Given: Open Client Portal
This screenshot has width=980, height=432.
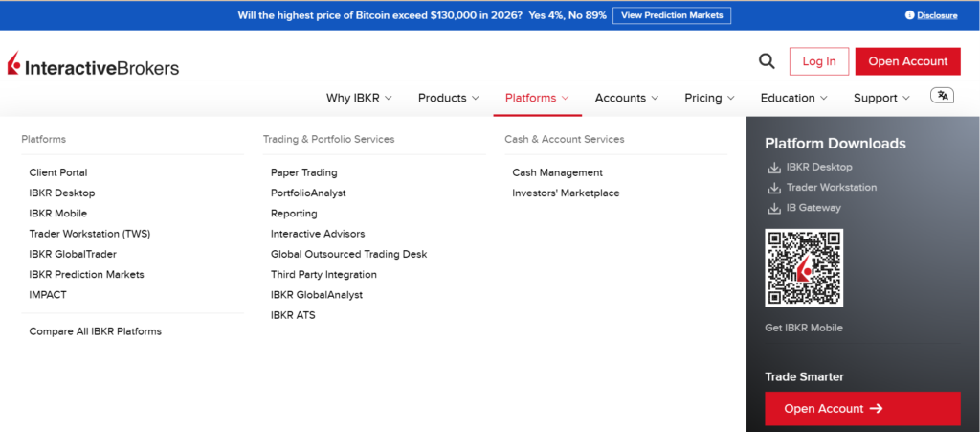Looking at the screenshot, I should click(58, 172).
